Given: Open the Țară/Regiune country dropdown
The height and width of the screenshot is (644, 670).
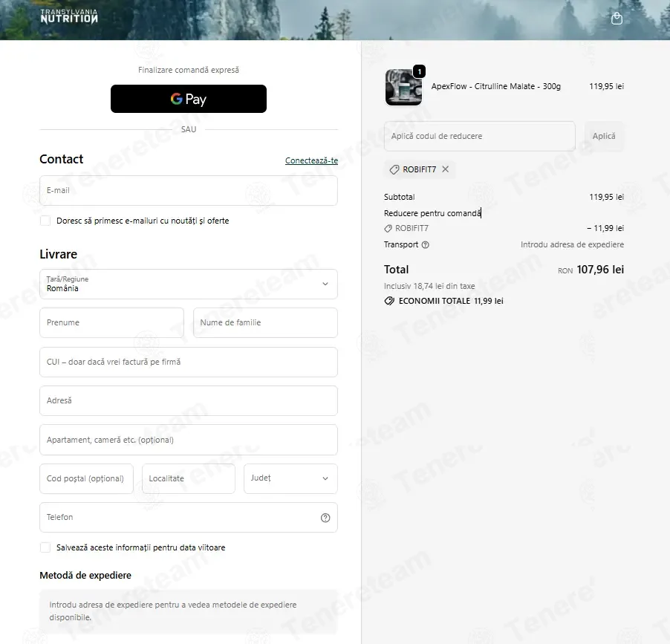Looking at the screenshot, I should click(189, 284).
